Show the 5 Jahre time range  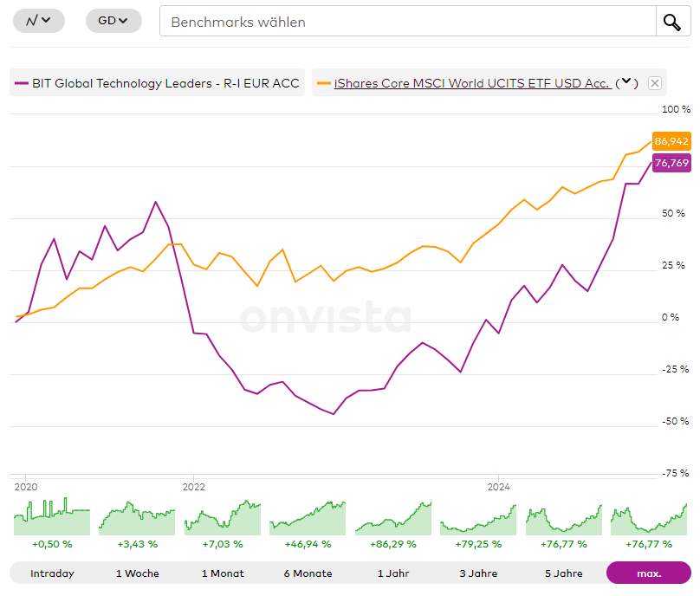click(x=564, y=573)
